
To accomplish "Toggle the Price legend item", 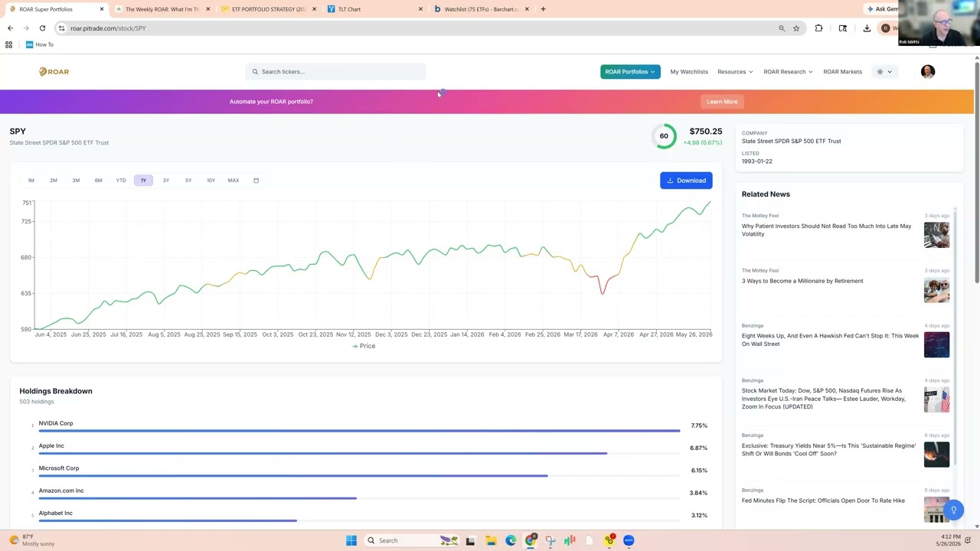I will click(364, 346).
